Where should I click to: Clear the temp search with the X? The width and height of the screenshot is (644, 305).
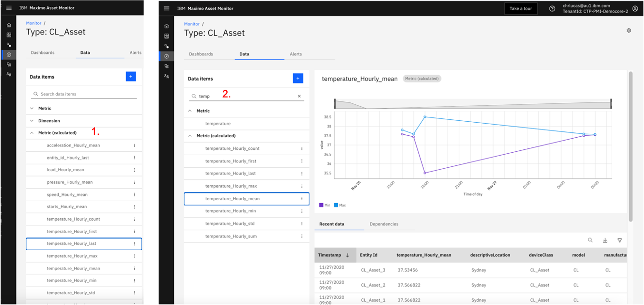click(299, 96)
